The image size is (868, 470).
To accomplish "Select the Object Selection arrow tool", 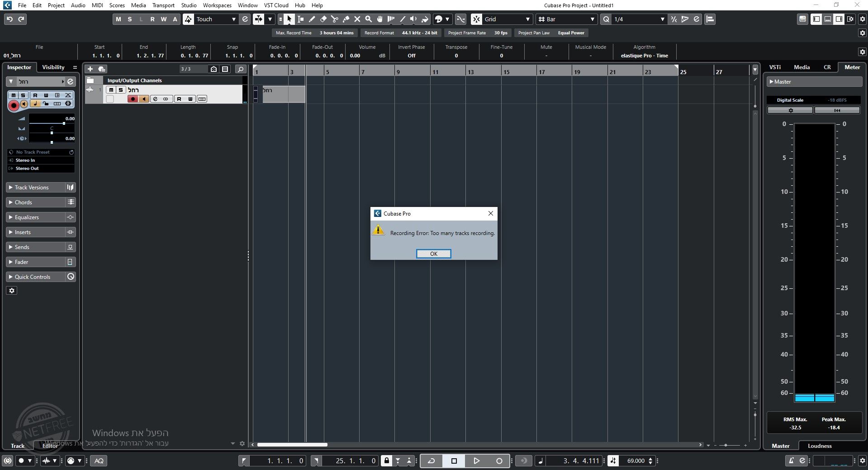I will coord(289,19).
